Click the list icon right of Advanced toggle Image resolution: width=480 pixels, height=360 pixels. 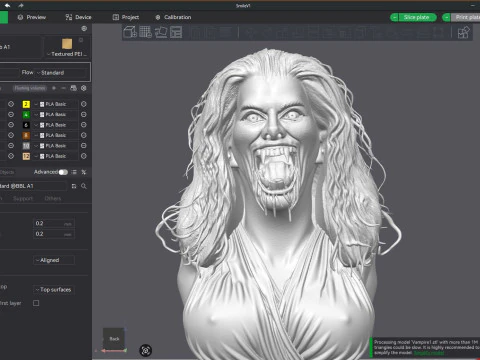tap(74, 172)
